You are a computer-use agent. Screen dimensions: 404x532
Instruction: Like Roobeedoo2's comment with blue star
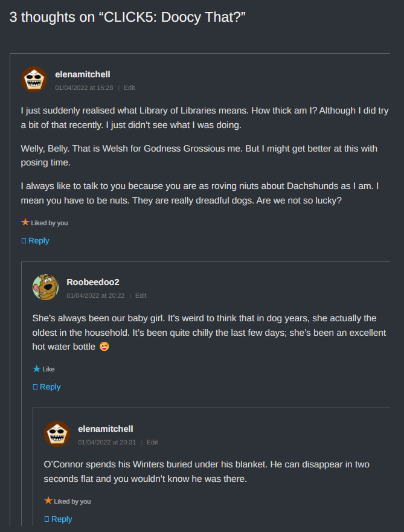[x=37, y=368]
